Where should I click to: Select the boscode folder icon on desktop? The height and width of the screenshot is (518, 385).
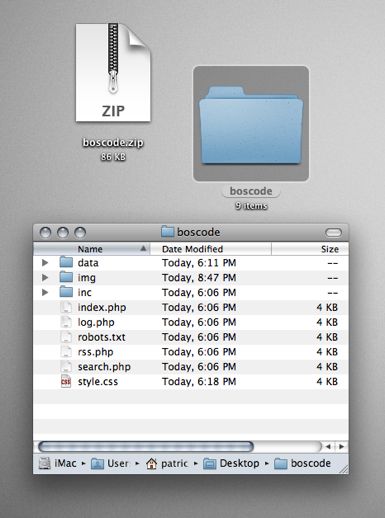[x=251, y=124]
